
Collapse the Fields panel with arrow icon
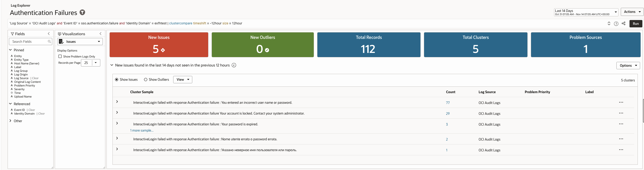(49, 34)
